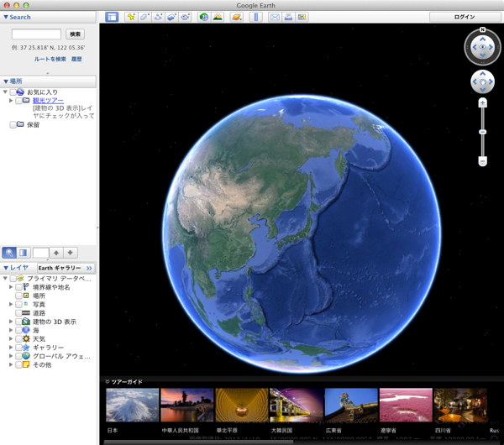Rotate view left with look joystick arrow

[x=475, y=47]
